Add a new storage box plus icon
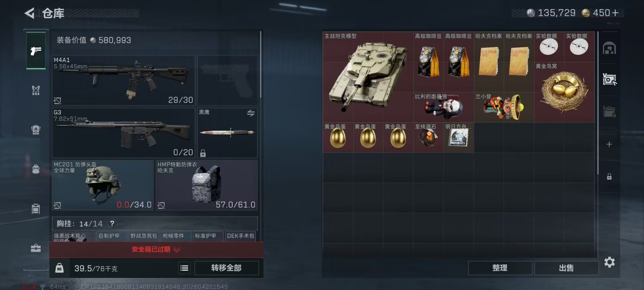 [609, 144]
